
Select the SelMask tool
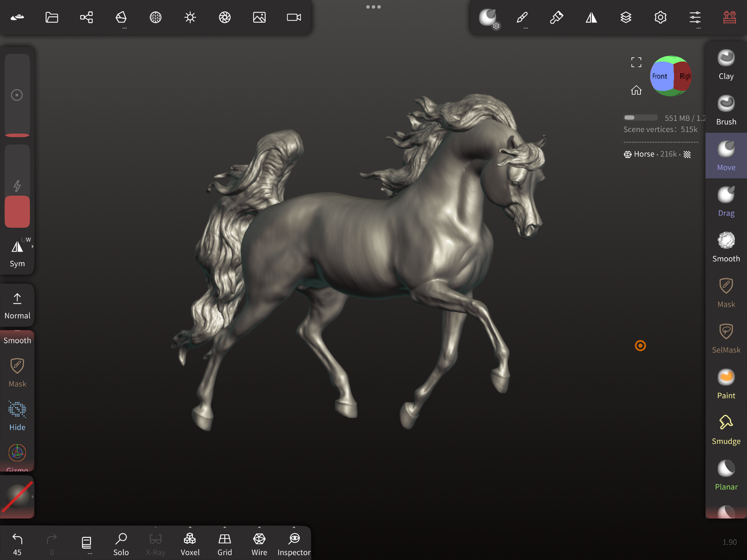726,338
